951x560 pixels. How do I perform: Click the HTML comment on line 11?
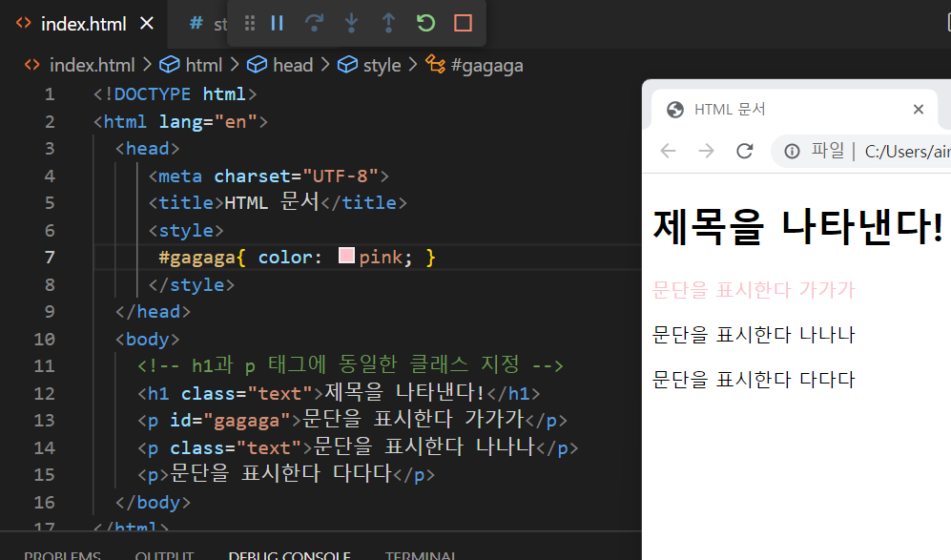coord(351,365)
